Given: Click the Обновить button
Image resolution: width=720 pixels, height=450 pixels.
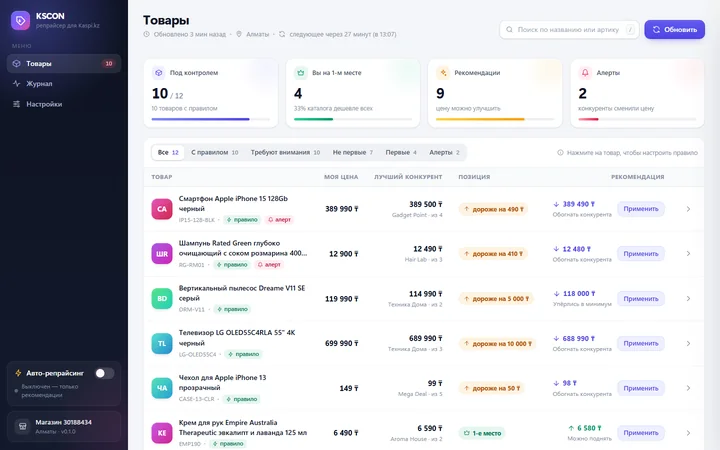Looking at the screenshot, I should point(675,29).
